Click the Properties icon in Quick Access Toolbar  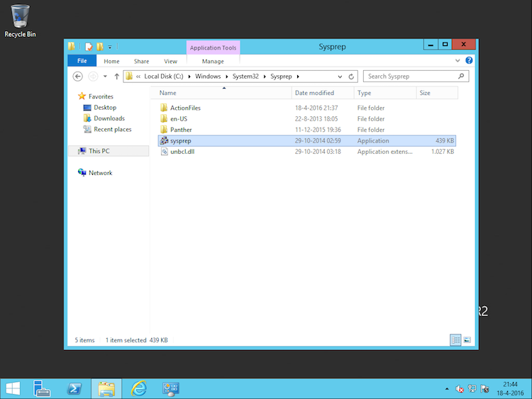coord(89,47)
